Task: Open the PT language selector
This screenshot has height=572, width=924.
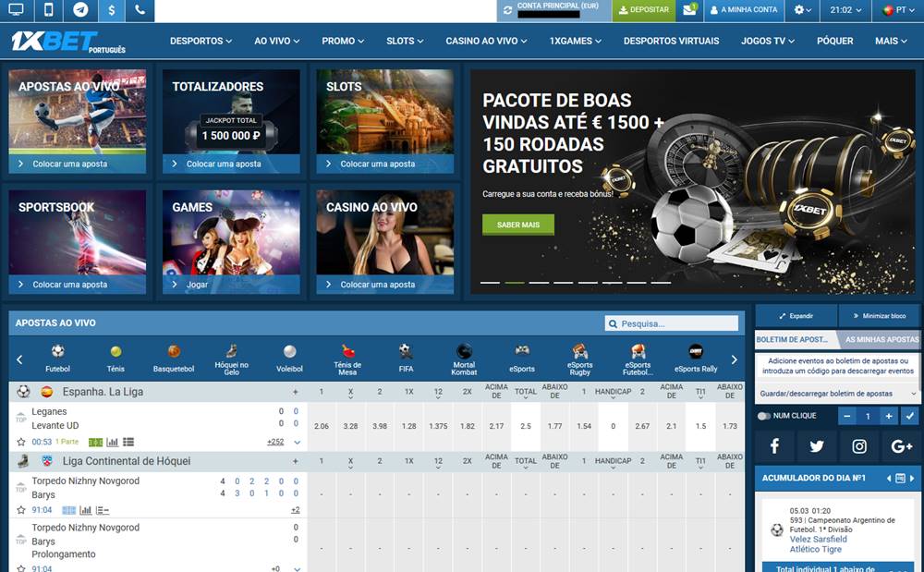Action: point(895,10)
